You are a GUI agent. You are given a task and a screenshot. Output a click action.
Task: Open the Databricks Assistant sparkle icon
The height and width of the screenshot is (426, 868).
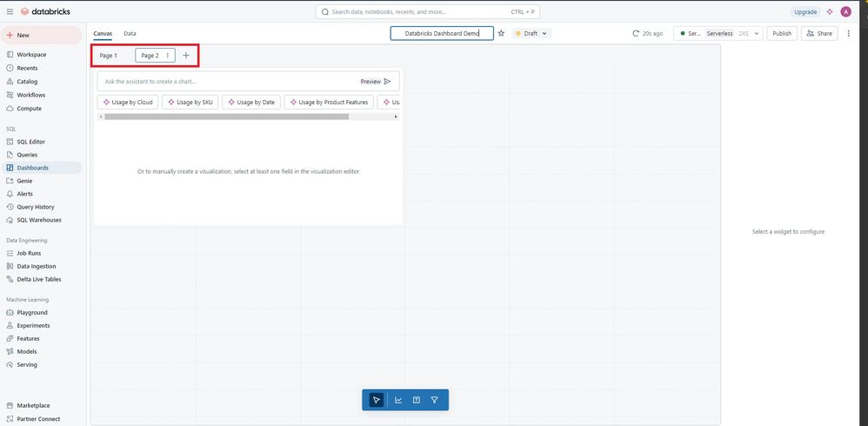830,11
